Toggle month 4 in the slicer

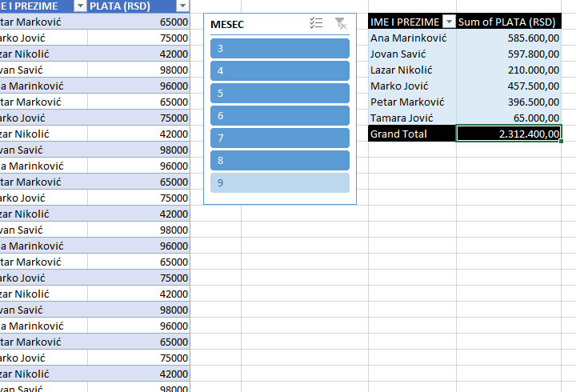(280, 71)
